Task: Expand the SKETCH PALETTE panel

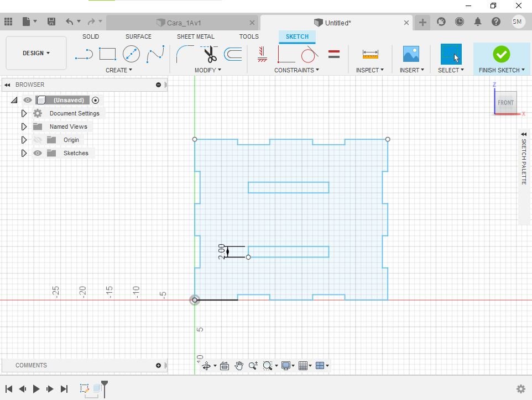Action: 524,134
